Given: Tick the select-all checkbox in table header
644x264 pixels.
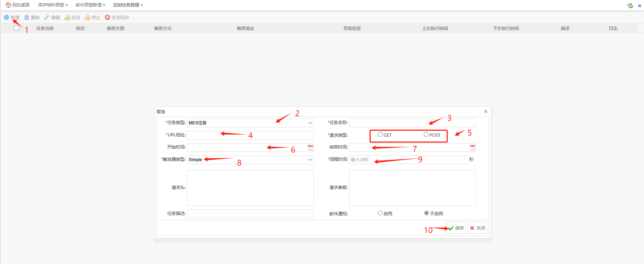Looking at the screenshot, I should [x=16, y=28].
